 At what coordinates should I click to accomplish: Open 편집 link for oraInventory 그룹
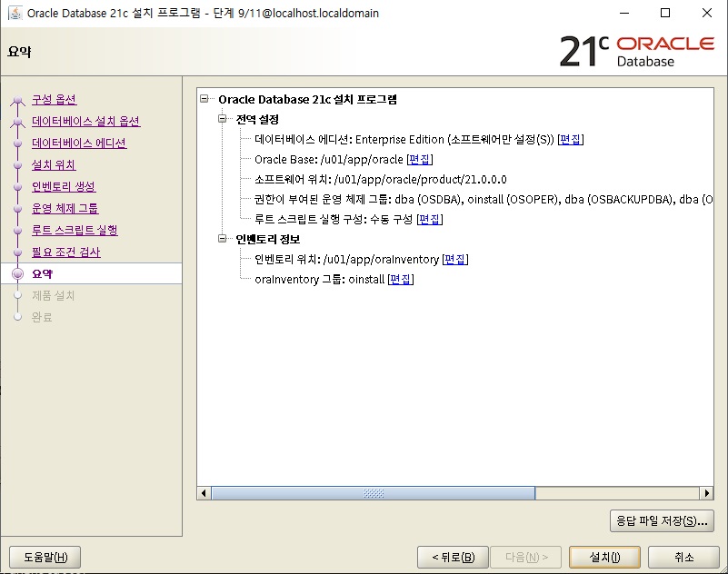[400, 279]
